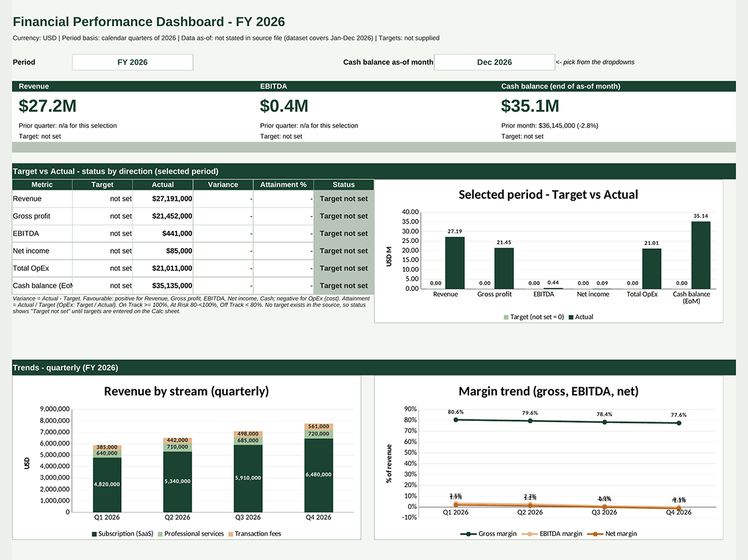Click the Total OpEx actual cell $21,011,000
748x560 pixels.
click(163, 268)
